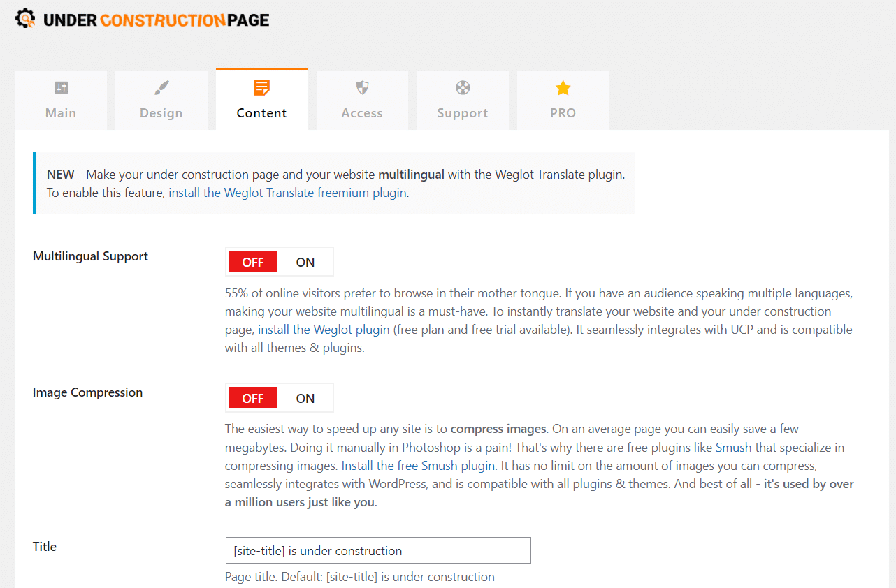Click the Smush hyperlink
The image size is (896, 588).
click(733, 447)
